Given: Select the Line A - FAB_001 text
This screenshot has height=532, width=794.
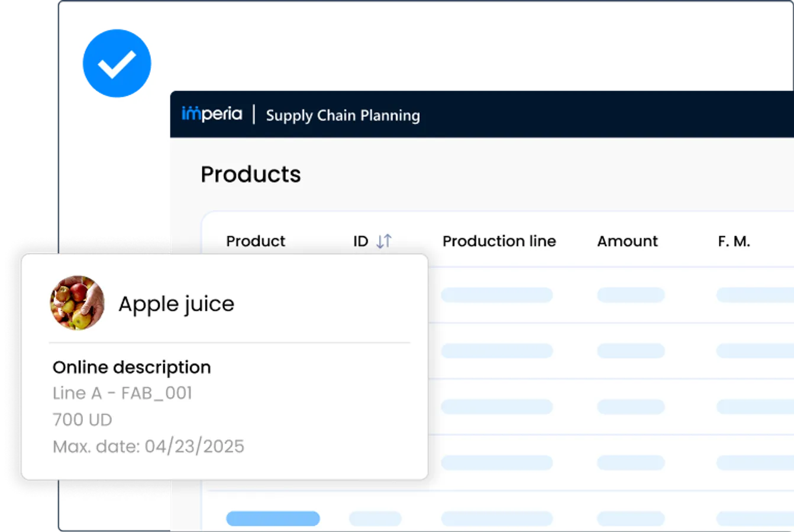Looking at the screenshot, I should click(122, 393).
